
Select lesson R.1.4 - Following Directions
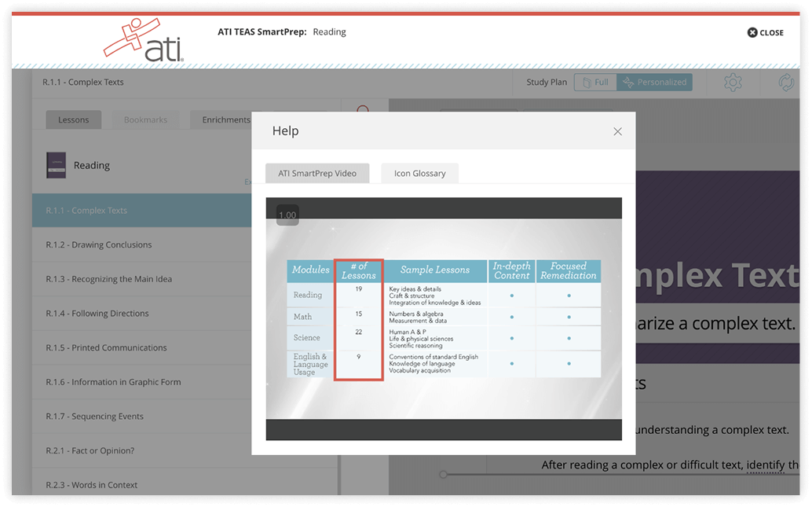click(x=97, y=313)
